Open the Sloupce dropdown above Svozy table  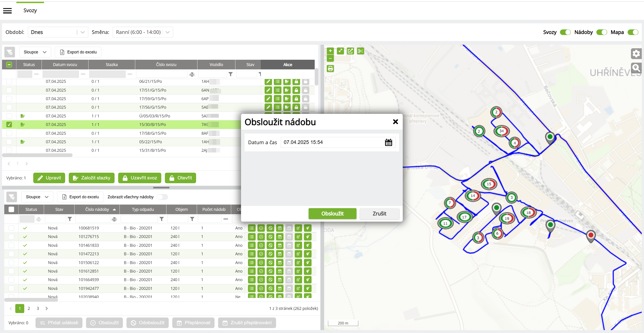35,52
